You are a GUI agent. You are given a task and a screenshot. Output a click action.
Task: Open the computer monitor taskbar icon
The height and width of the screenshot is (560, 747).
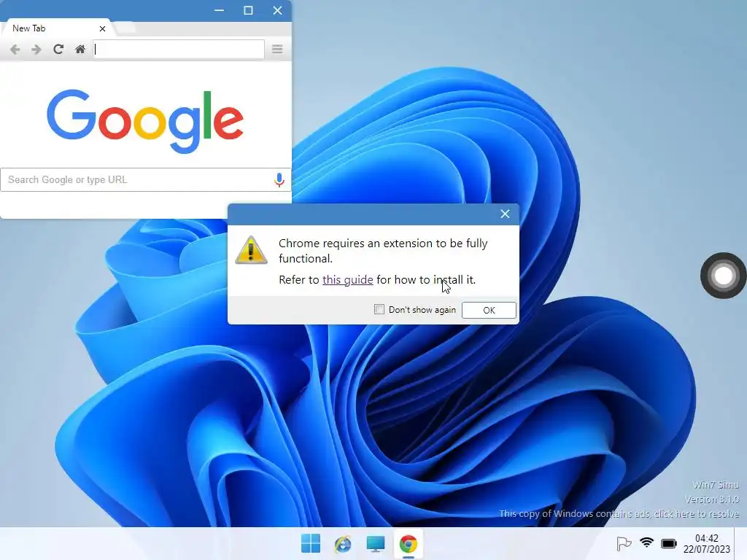[x=376, y=544]
